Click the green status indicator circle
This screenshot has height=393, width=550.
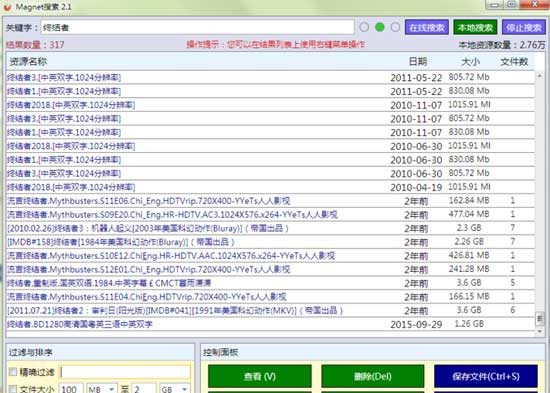pyautogui.click(x=380, y=27)
